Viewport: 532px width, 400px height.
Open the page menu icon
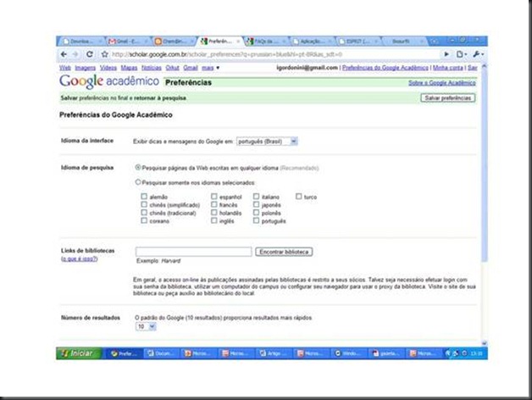pos(462,54)
